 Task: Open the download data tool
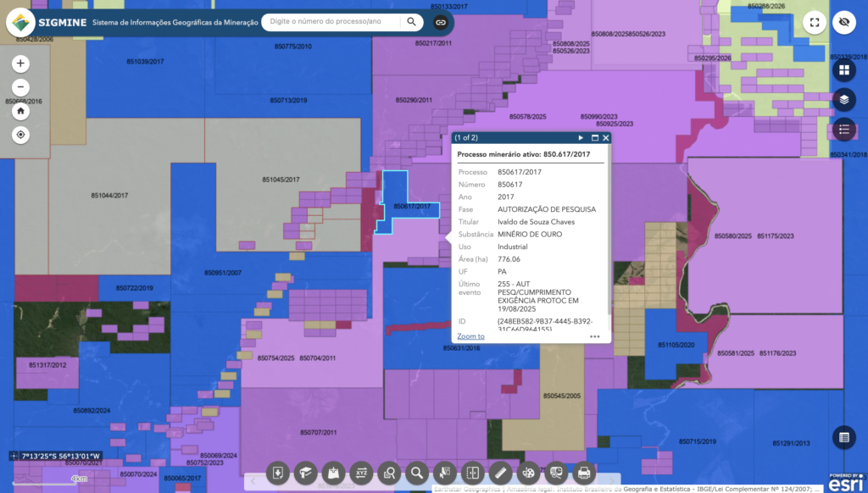point(278,473)
